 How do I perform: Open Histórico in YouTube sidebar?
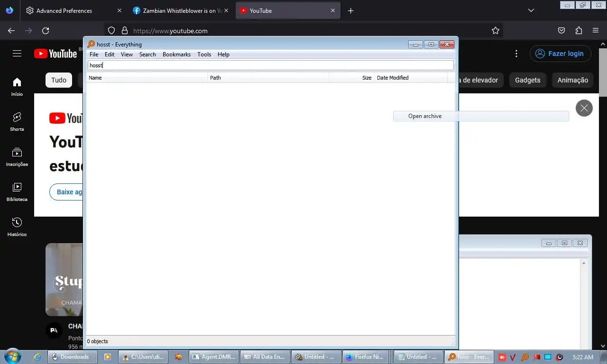click(x=17, y=227)
